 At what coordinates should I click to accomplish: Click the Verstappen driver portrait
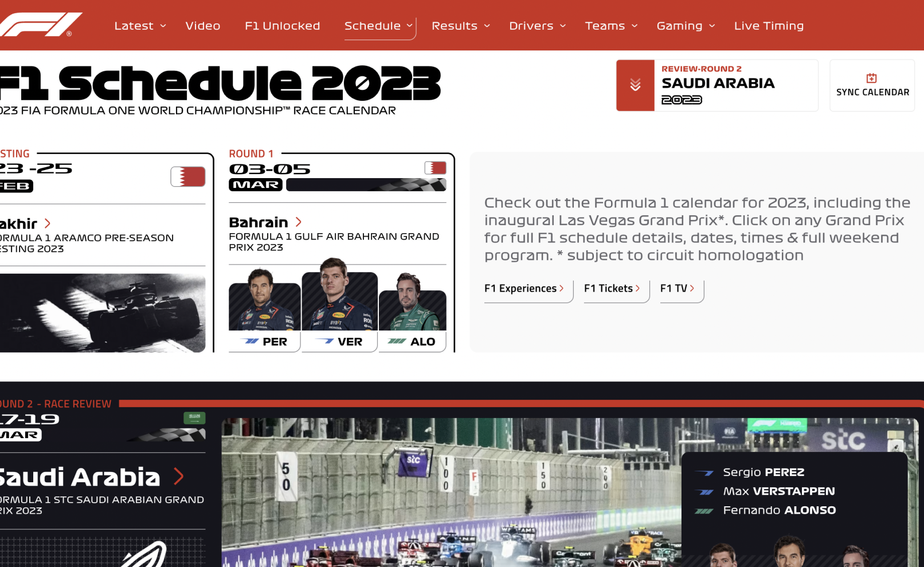click(x=340, y=294)
